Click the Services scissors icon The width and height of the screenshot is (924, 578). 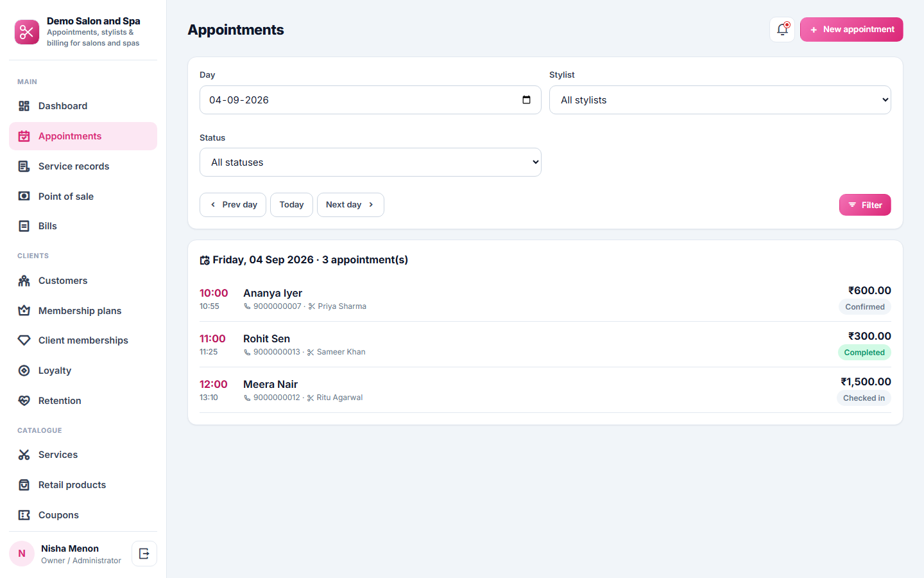click(x=24, y=455)
